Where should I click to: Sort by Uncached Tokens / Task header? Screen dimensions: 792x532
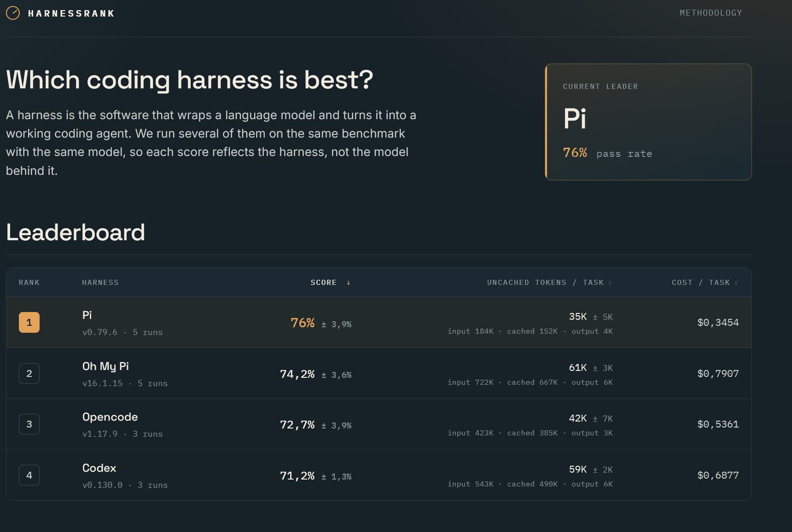[550, 283]
